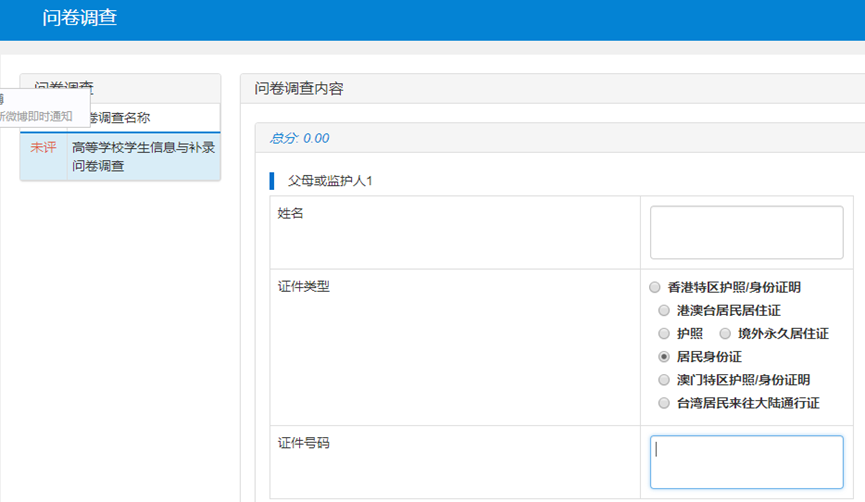Focus the 证件号码 input field

pos(746,462)
